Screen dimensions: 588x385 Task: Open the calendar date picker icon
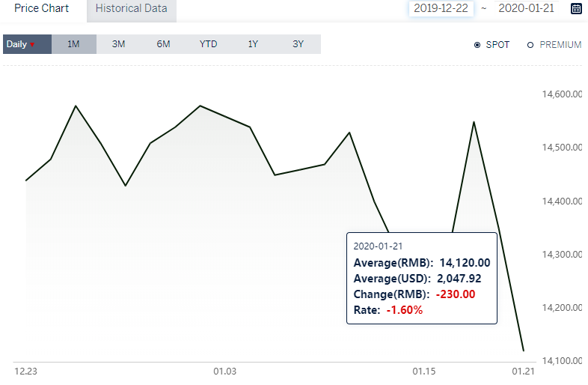(x=576, y=8)
